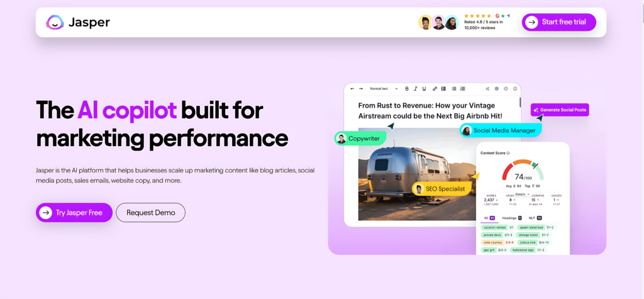Click the "vintage trailer" keyword chip
Screen dimensions: 644x299
tap(533, 235)
